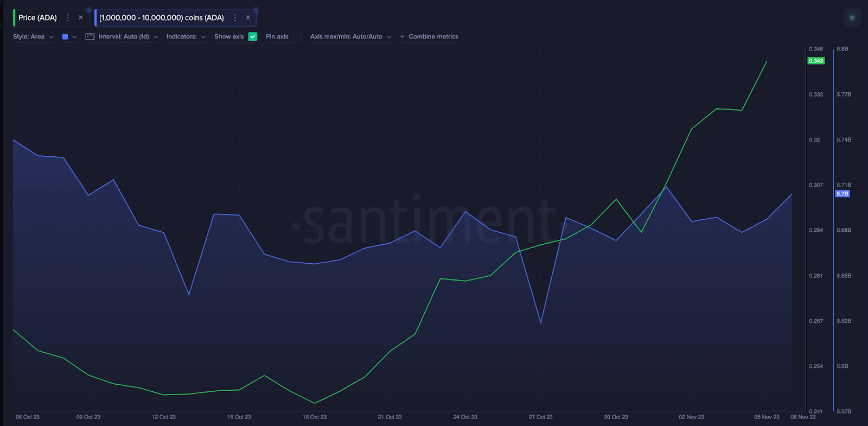
Task: Expand the Indicators dropdown
Action: coord(186,37)
